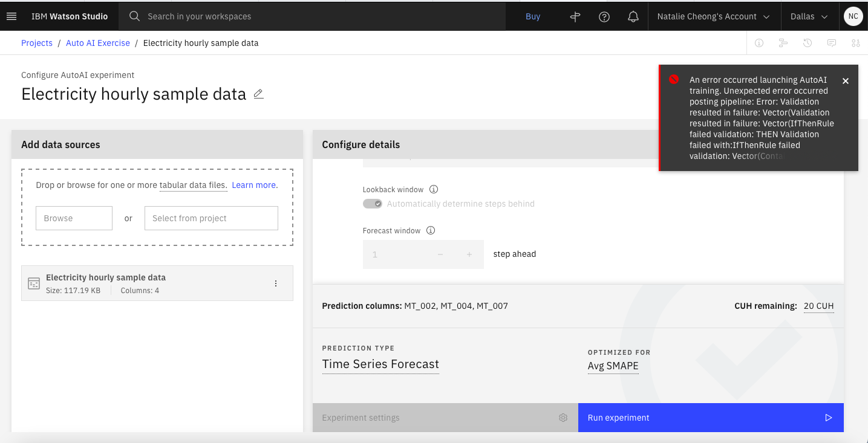This screenshot has height=443, width=868.
Task: Toggle Automatically determine steps behind switch
Action: coord(373,204)
